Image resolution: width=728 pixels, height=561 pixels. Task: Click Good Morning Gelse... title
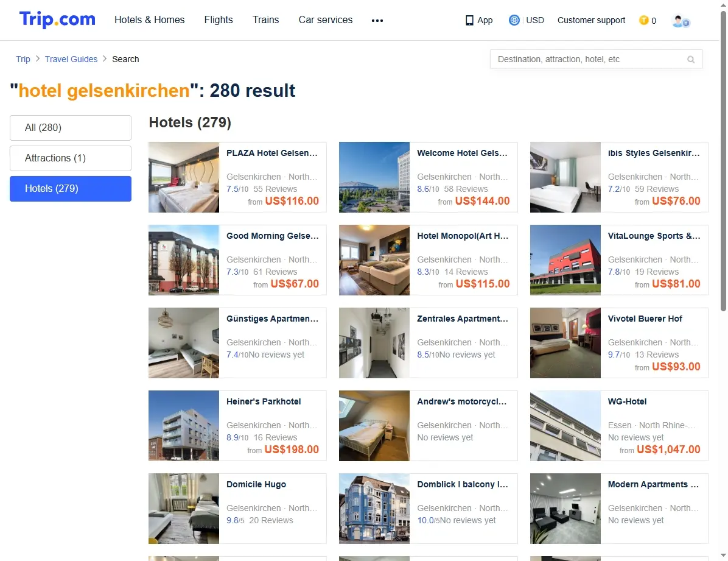273,236
